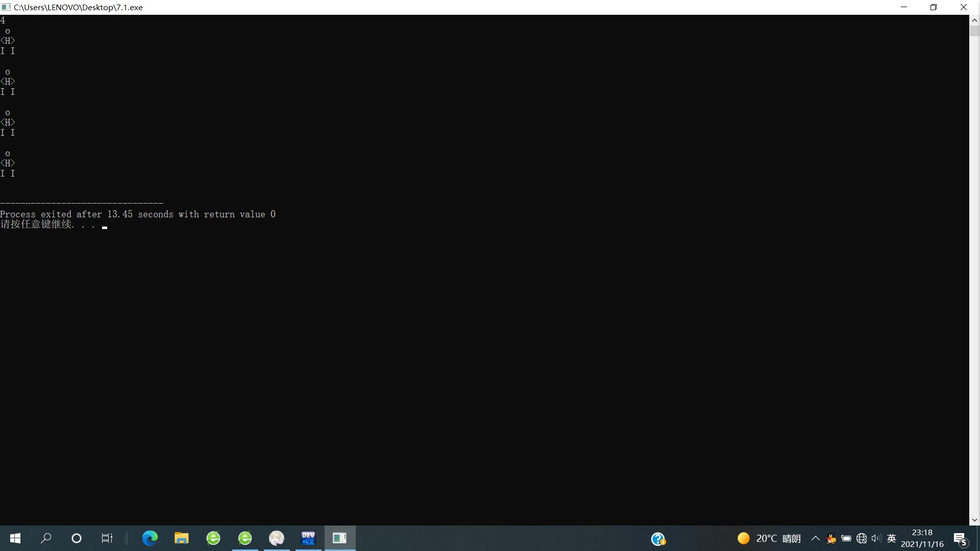The height and width of the screenshot is (551, 980).
Task: Open File Explorer from the taskbar
Action: coord(181,538)
